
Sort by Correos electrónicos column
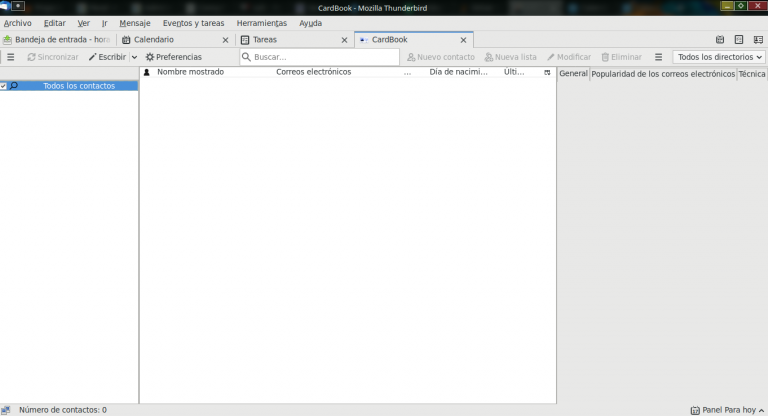point(313,72)
